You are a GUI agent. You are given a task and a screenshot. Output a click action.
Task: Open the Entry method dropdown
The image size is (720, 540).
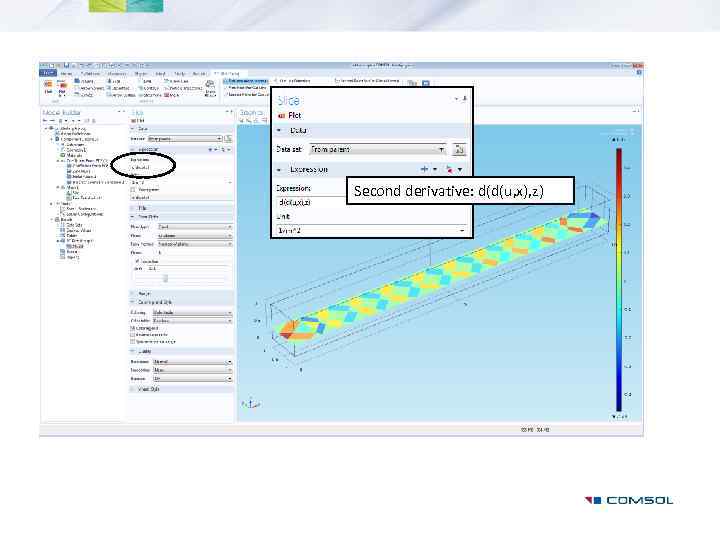(195, 244)
